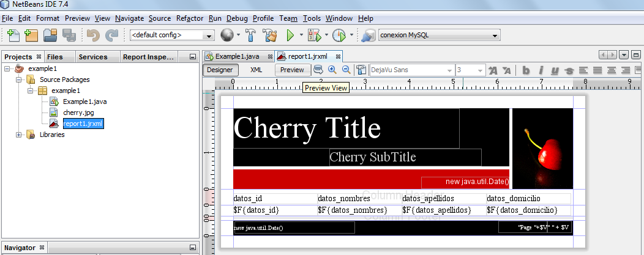Image resolution: width=644 pixels, height=255 pixels.
Task: Expand the Libraries tree node
Action: (18, 135)
